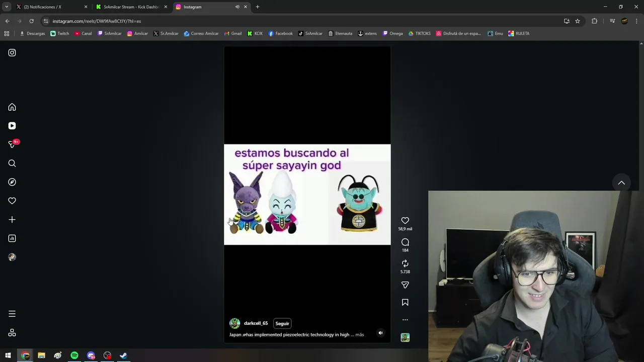Open Spotify from the taskbar
This screenshot has height=362, width=644.
point(74,355)
